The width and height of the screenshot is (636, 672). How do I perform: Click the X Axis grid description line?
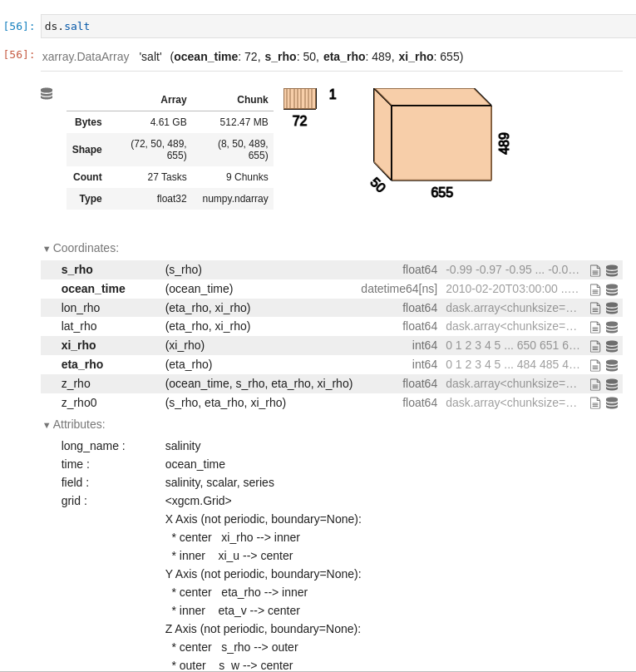[264, 519]
